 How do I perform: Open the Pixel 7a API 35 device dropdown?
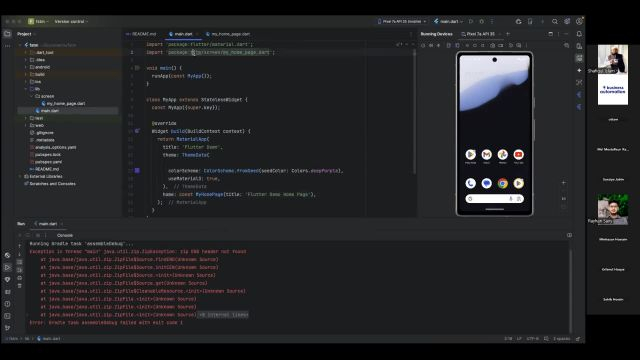[x=402, y=21]
